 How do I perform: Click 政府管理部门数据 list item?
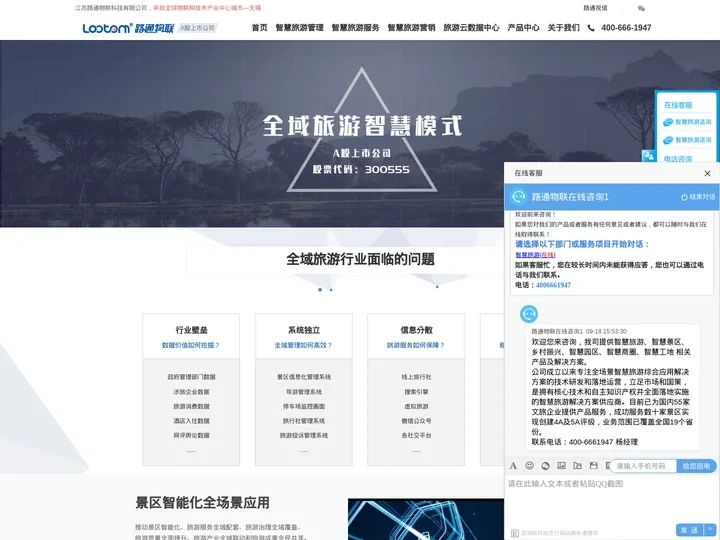191,377
